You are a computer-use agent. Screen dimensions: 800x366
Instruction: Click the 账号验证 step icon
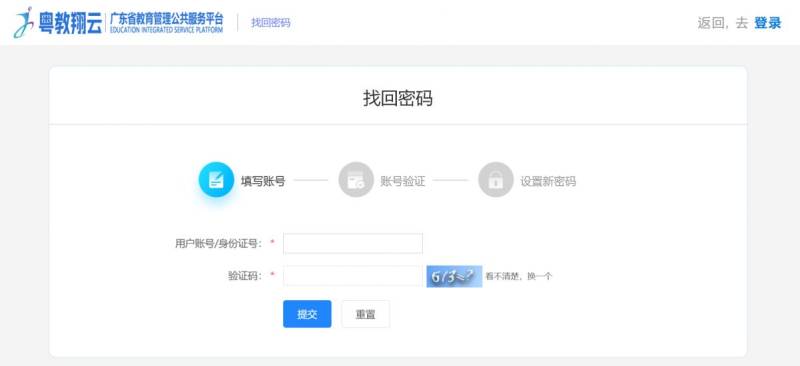click(356, 180)
